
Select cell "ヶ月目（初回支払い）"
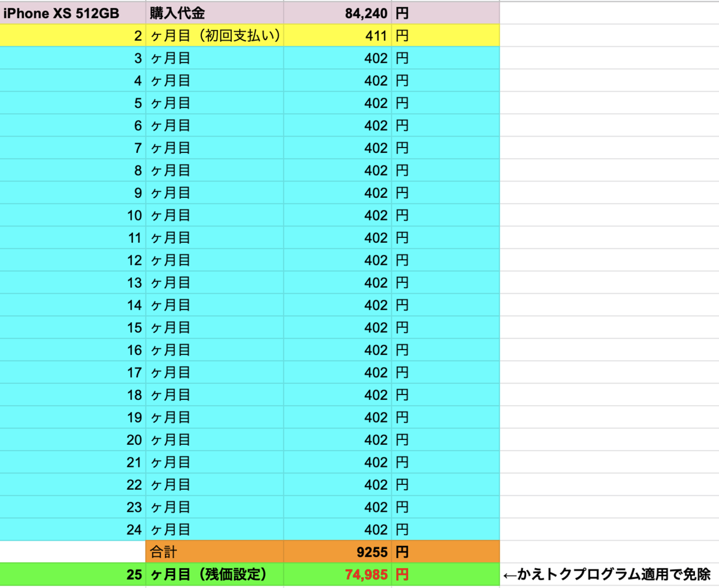click(215, 36)
